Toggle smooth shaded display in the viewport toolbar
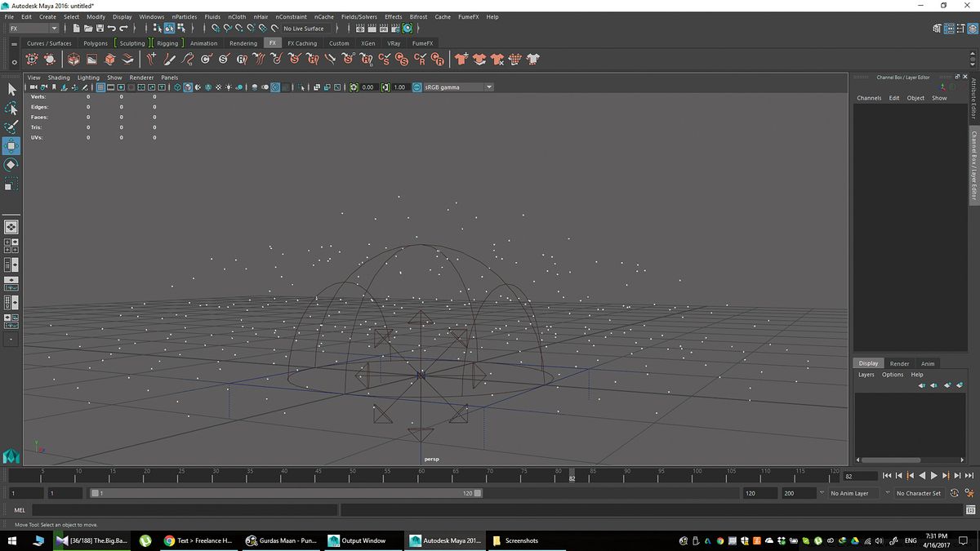Screen dimensions: 980x551 188,87
